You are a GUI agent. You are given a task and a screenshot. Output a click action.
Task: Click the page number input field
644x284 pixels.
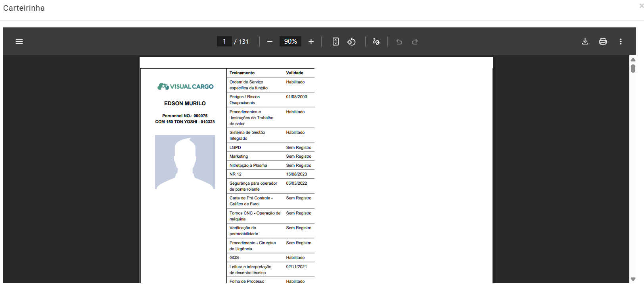coord(224,42)
